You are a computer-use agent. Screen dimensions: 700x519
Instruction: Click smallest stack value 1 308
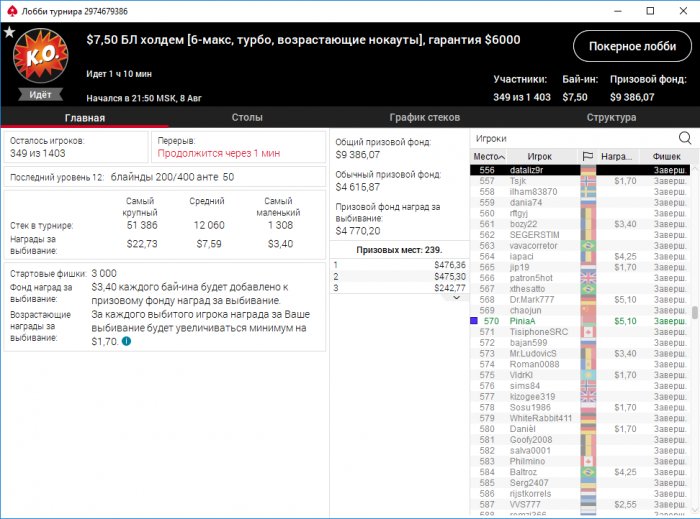[x=280, y=225]
